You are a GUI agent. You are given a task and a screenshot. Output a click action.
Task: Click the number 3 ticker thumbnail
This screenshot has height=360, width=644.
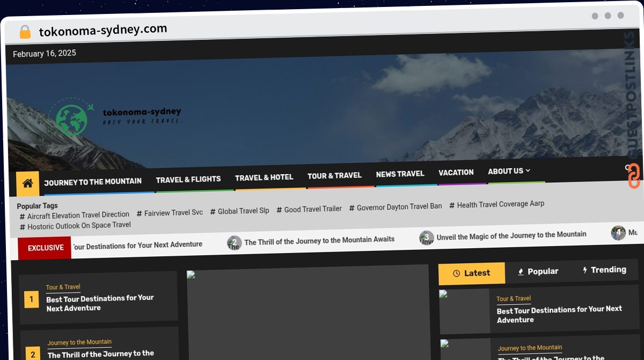427,237
